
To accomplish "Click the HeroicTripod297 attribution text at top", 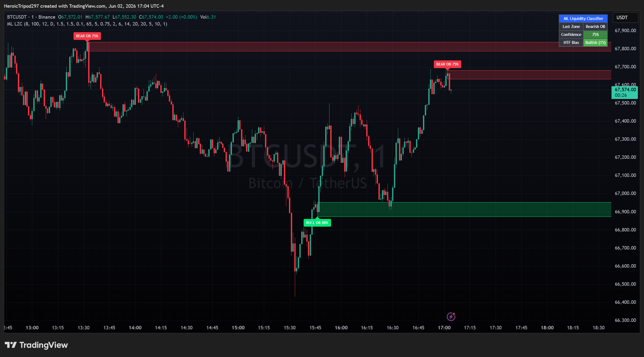I will 84,6.
